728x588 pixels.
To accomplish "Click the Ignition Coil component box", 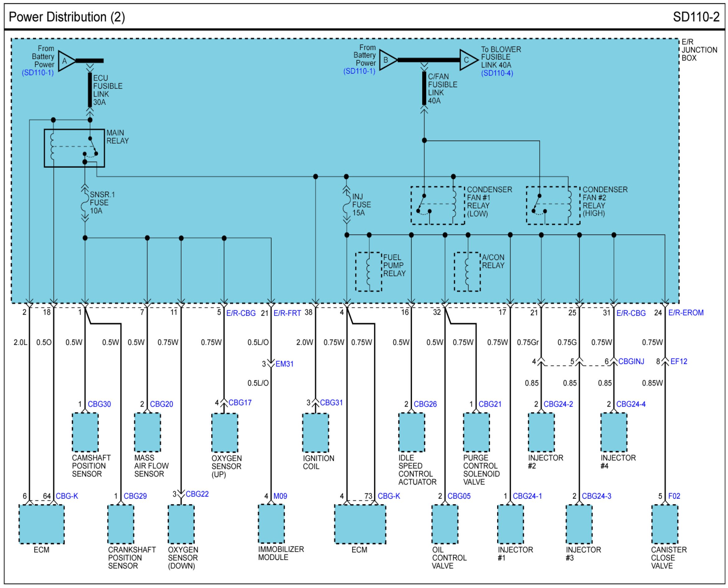I will 315,433.
